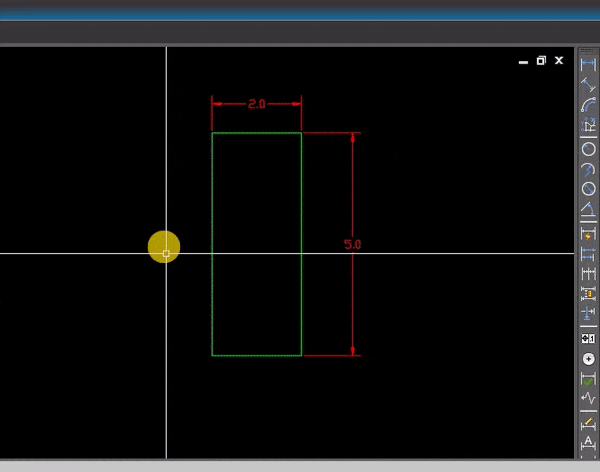Select the Radius dimension tool
This screenshot has width=600, height=472.
588,149
